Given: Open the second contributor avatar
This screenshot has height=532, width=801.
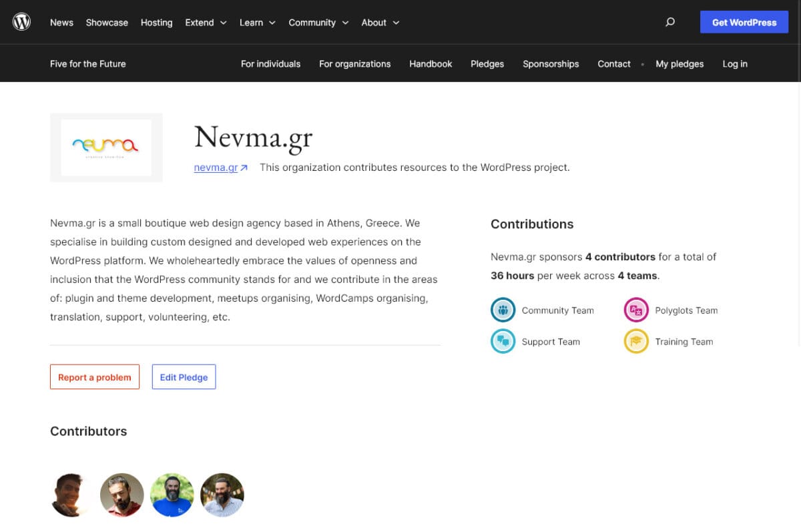Looking at the screenshot, I should [122, 495].
